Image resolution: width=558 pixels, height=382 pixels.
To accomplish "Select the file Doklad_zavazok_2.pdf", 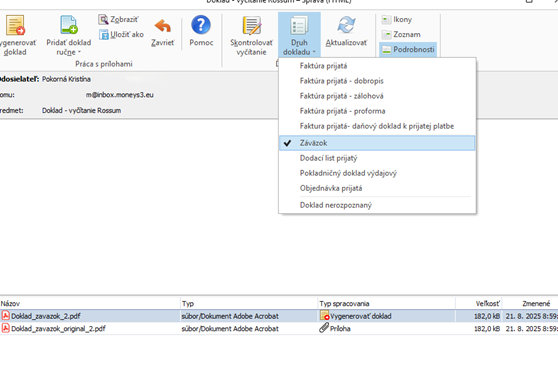I will [x=46, y=316].
